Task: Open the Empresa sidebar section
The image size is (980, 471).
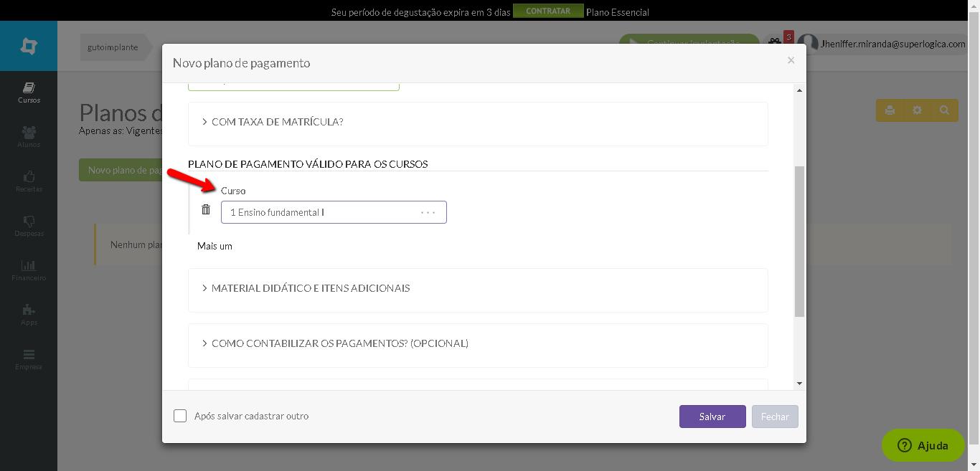Action: (29, 359)
